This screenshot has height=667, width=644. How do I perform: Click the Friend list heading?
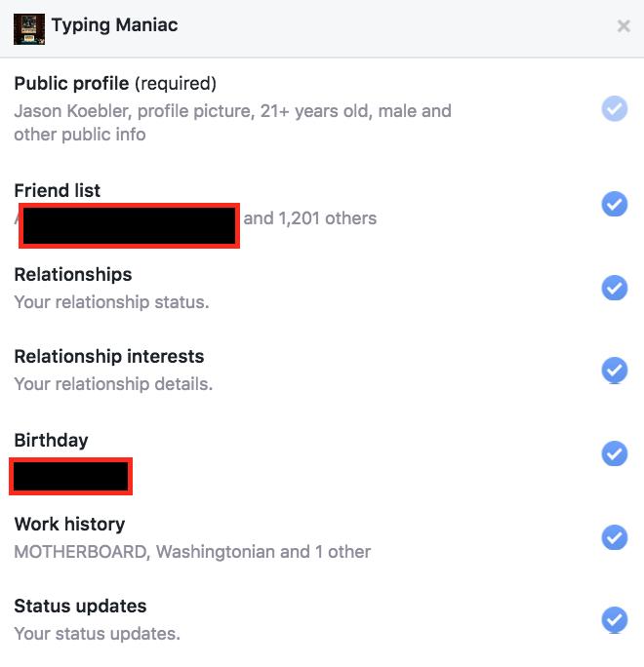pos(58,190)
